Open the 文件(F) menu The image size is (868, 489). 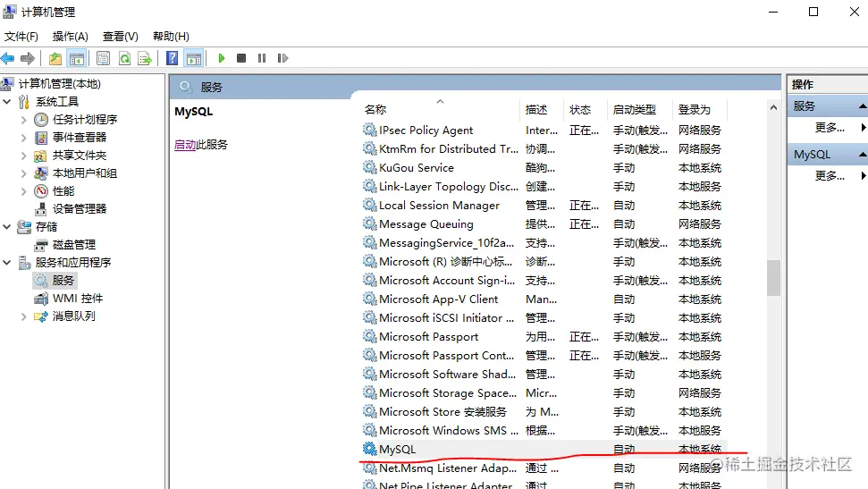click(21, 37)
